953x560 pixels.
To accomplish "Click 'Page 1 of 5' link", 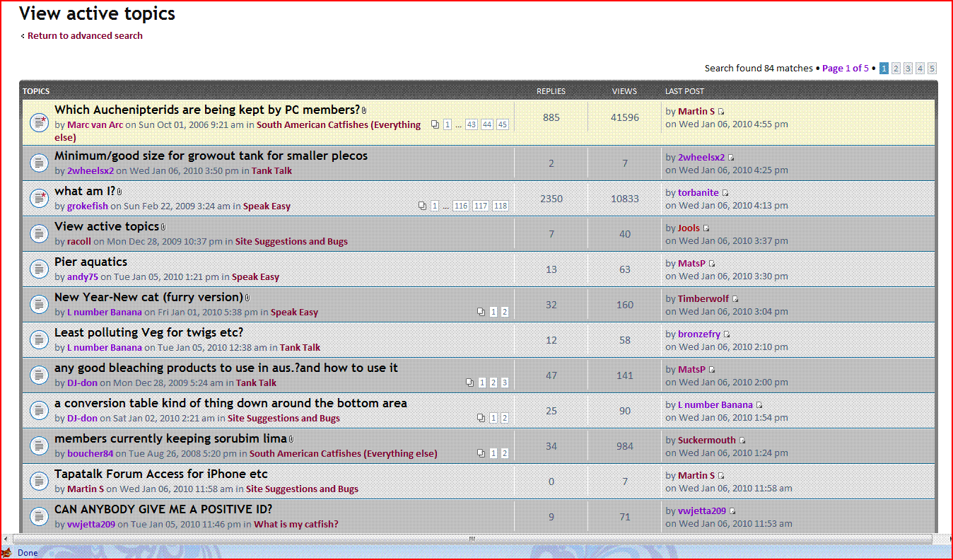I will [x=846, y=69].
